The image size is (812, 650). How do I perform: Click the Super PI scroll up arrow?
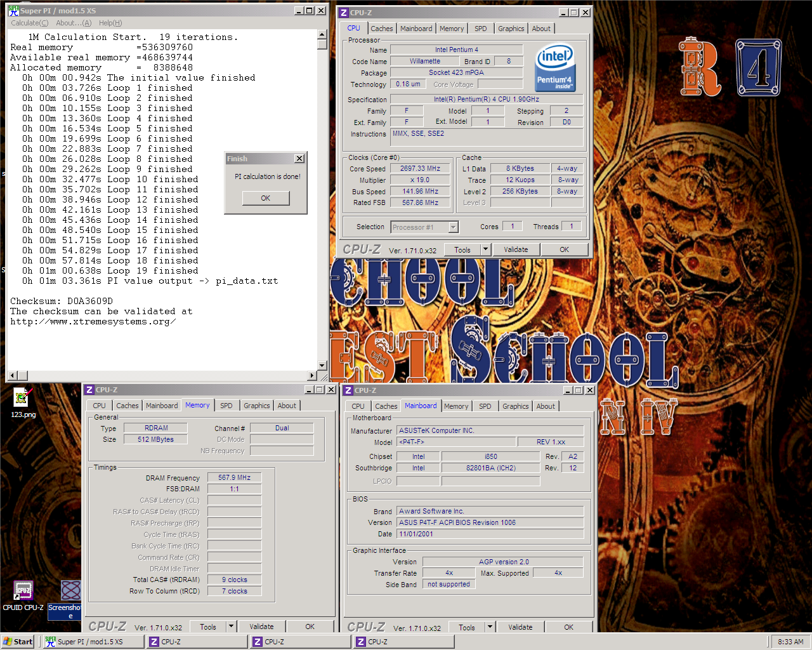[x=322, y=35]
